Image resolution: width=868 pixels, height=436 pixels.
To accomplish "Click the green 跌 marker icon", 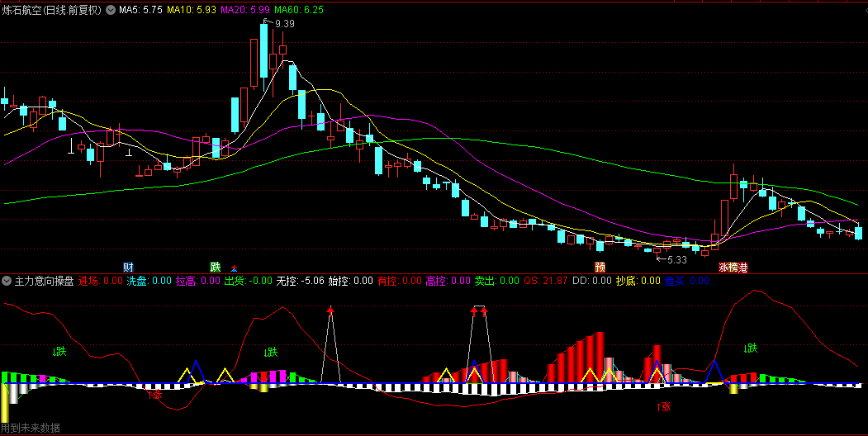I will point(216,268).
